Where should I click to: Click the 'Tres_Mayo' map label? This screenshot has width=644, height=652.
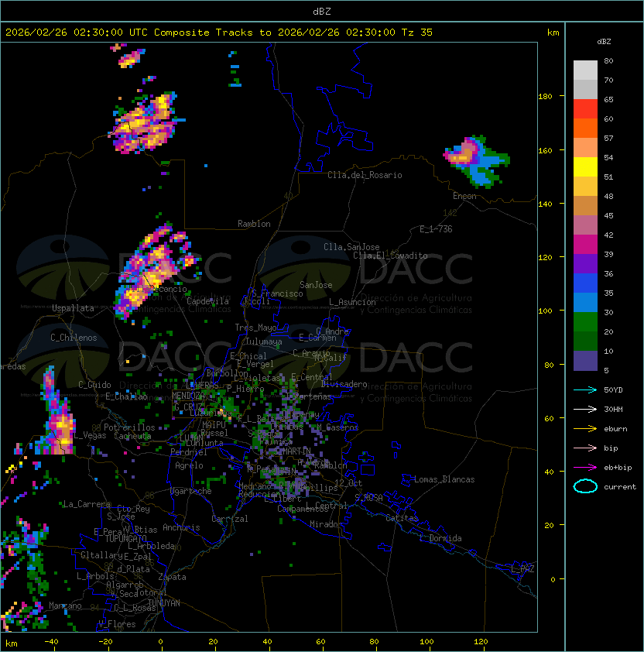255,328
